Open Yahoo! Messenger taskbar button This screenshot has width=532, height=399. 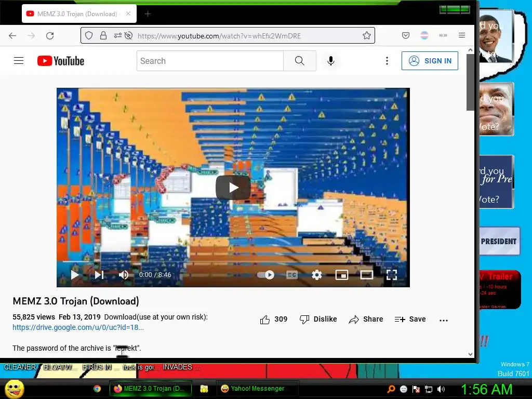point(257,389)
